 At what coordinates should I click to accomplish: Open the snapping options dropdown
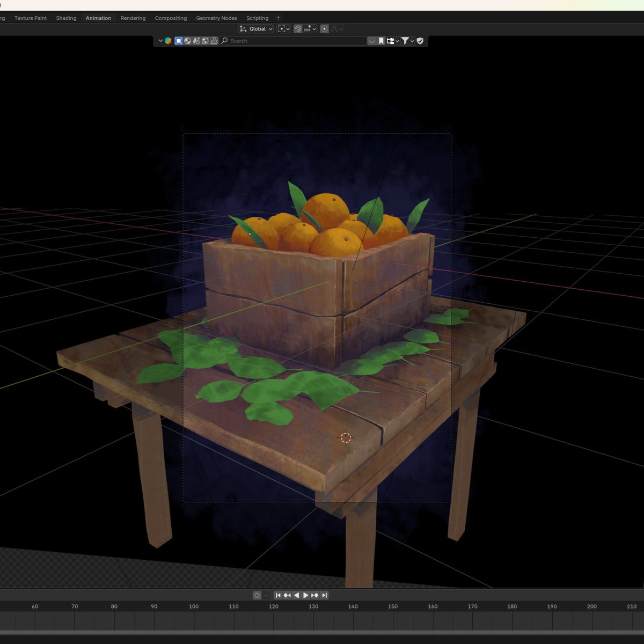pyautogui.click(x=310, y=29)
